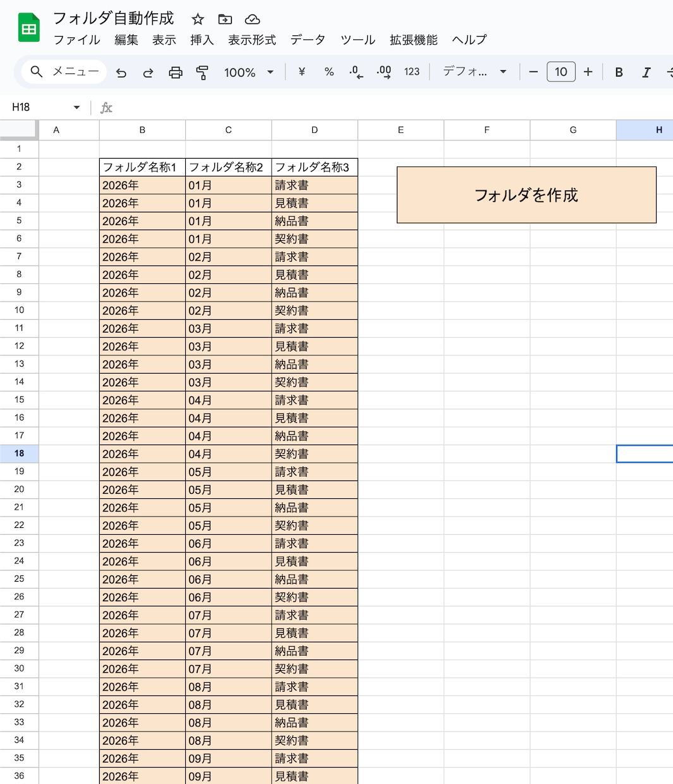Image resolution: width=673 pixels, height=784 pixels.
Task: Click the print icon
Action: pos(176,73)
